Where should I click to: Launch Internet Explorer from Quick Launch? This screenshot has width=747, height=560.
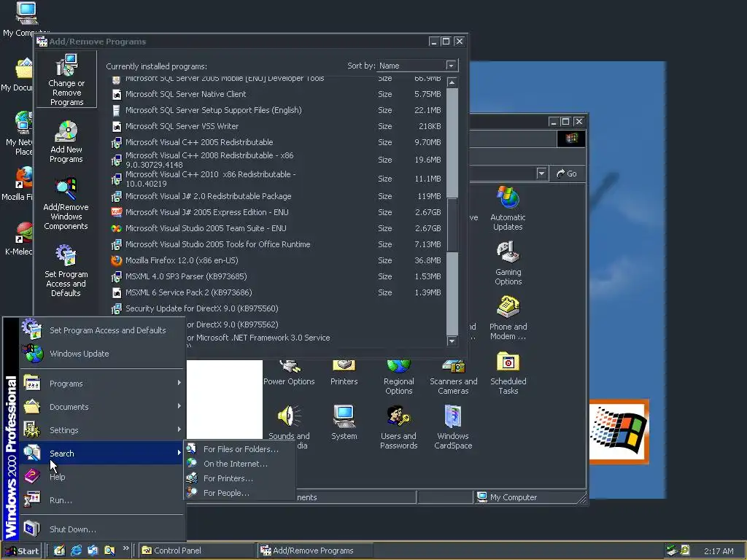[76, 551]
